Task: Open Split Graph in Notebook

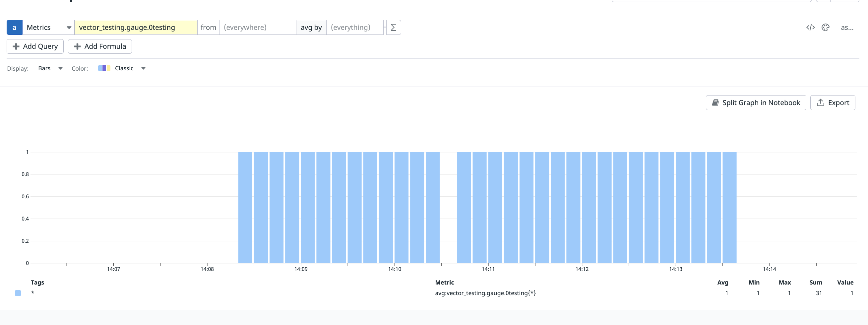Action: click(x=756, y=102)
